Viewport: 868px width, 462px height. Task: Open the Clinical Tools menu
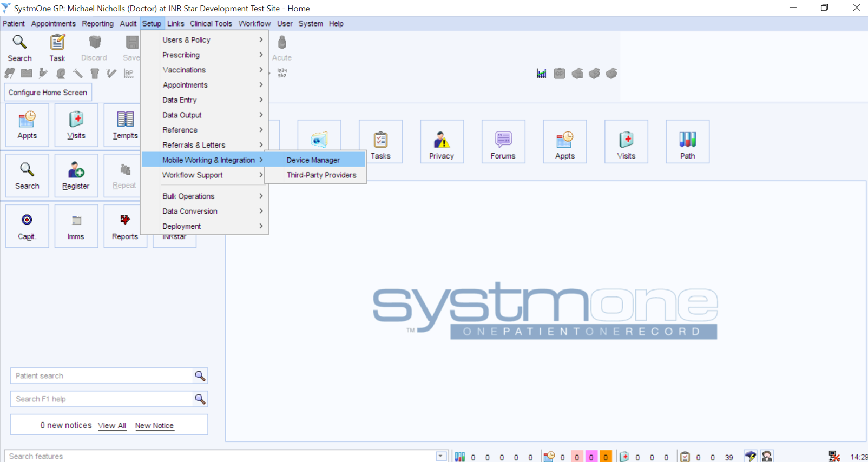tap(211, 24)
